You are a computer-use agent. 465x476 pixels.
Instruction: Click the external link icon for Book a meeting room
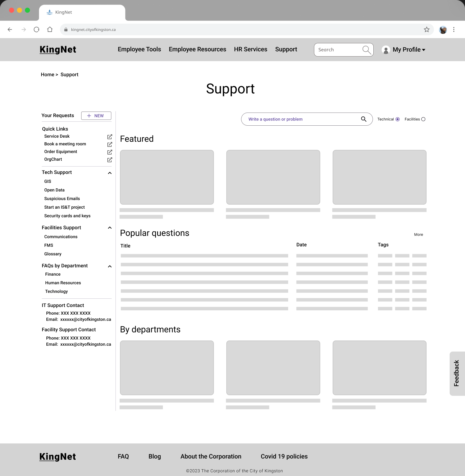click(109, 144)
